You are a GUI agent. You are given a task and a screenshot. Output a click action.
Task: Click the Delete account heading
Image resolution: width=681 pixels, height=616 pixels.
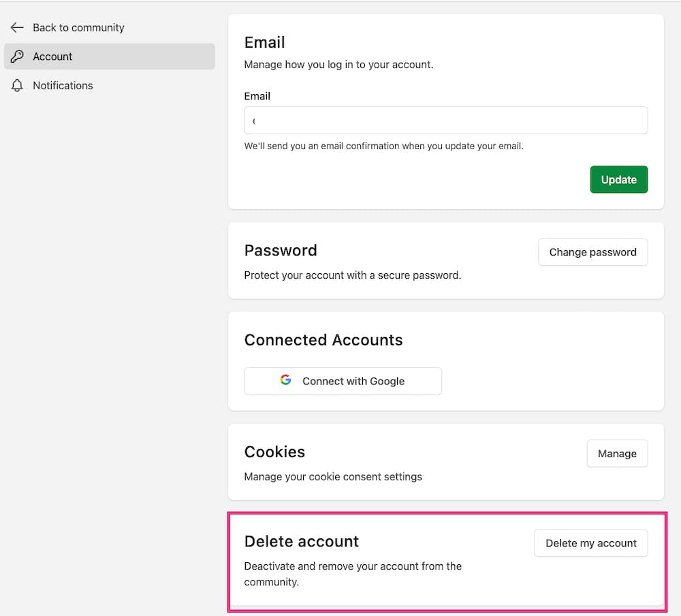tap(301, 542)
